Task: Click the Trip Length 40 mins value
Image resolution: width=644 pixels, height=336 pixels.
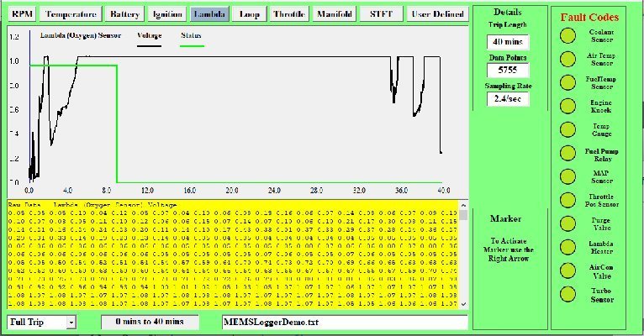Action: 508,42
